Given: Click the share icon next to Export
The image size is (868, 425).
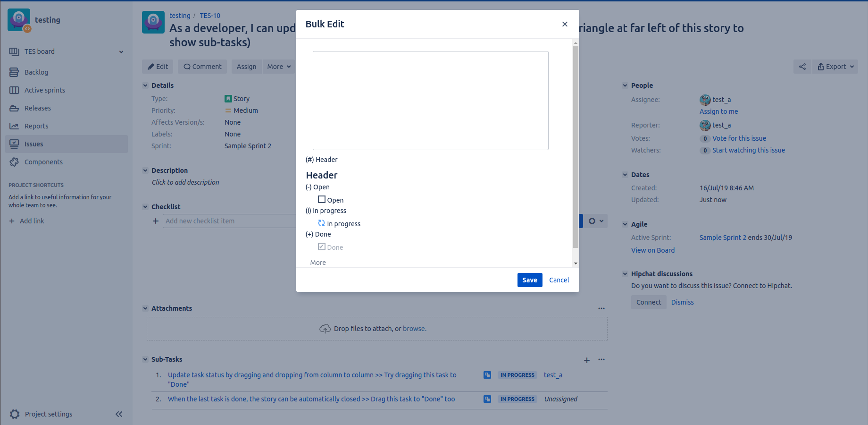Looking at the screenshot, I should [x=802, y=66].
